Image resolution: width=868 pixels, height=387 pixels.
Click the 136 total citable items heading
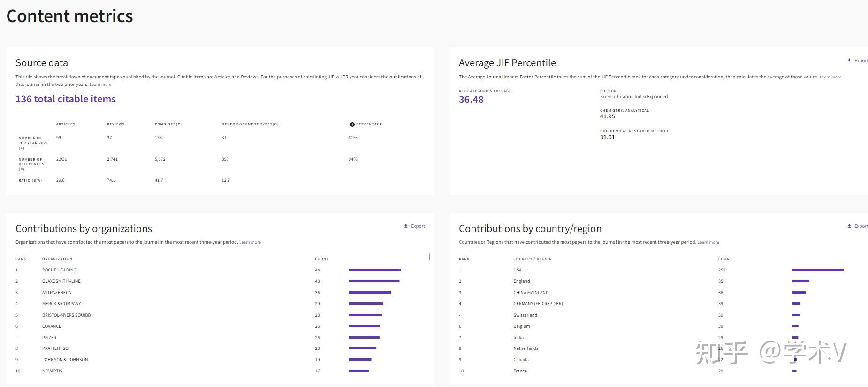tap(66, 99)
